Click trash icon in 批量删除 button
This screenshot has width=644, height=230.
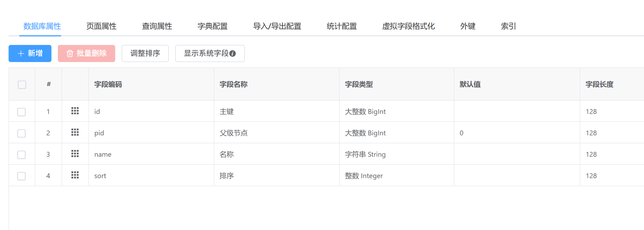[70, 54]
